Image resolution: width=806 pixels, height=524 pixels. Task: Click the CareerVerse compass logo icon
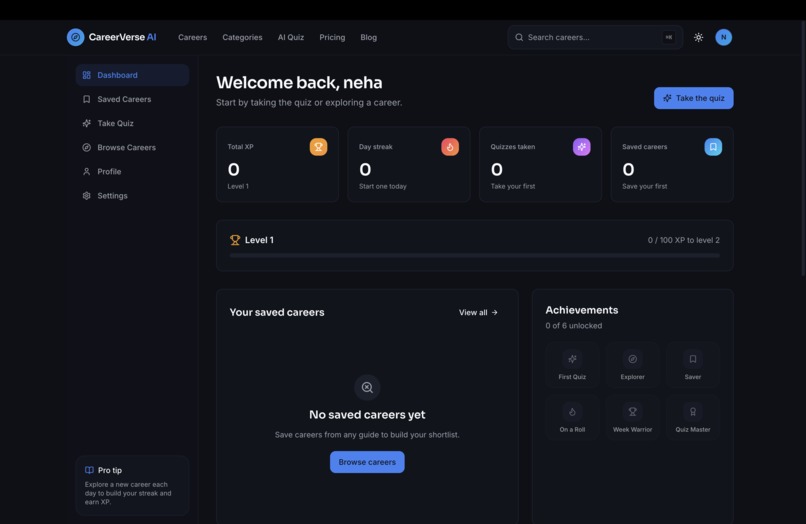point(76,37)
